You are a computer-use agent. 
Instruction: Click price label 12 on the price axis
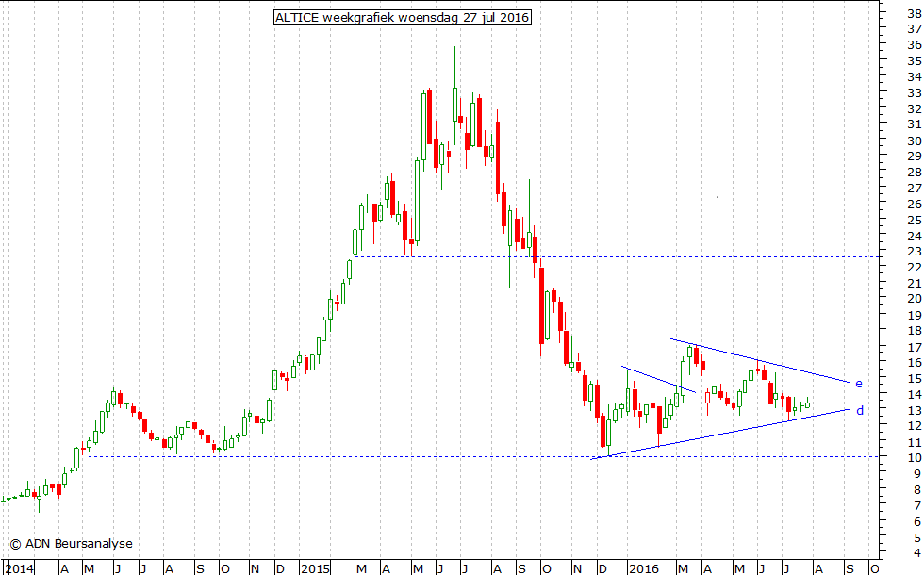coord(915,426)
